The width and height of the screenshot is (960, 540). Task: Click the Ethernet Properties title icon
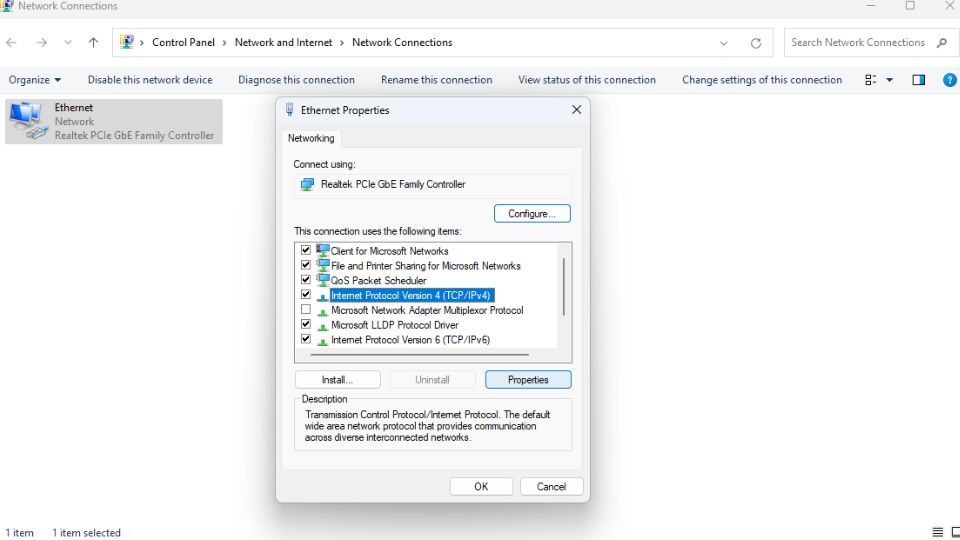290,110
